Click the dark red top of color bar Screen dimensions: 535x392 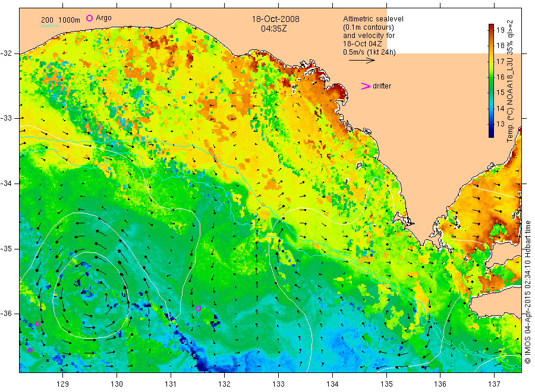tap(491, 27)
